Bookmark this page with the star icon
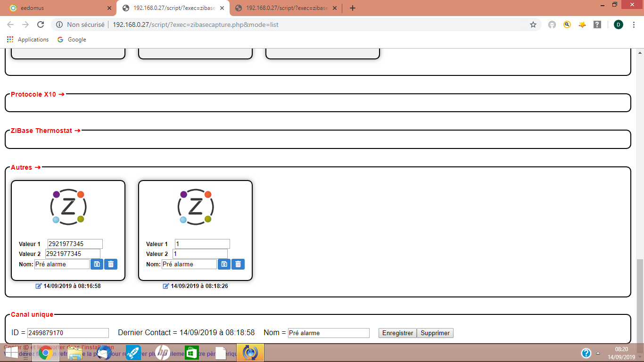This screenshot has width=644, height=362. (533, 25)
